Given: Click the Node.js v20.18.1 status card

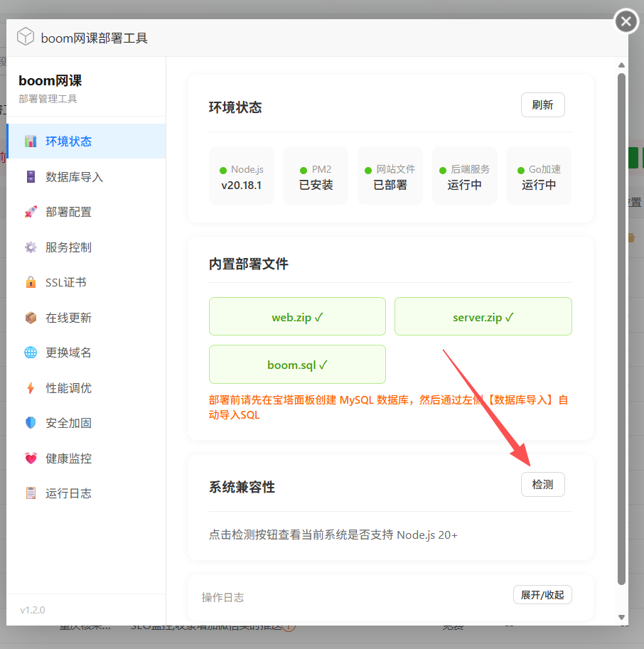Looking at the screenshot, I should tap(242, 176).
